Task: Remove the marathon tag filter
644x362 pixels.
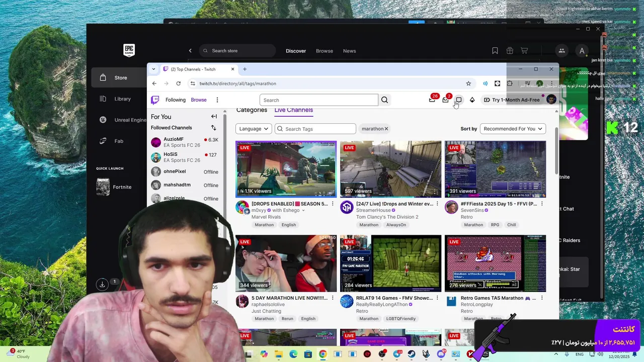Action: point(386,129)
